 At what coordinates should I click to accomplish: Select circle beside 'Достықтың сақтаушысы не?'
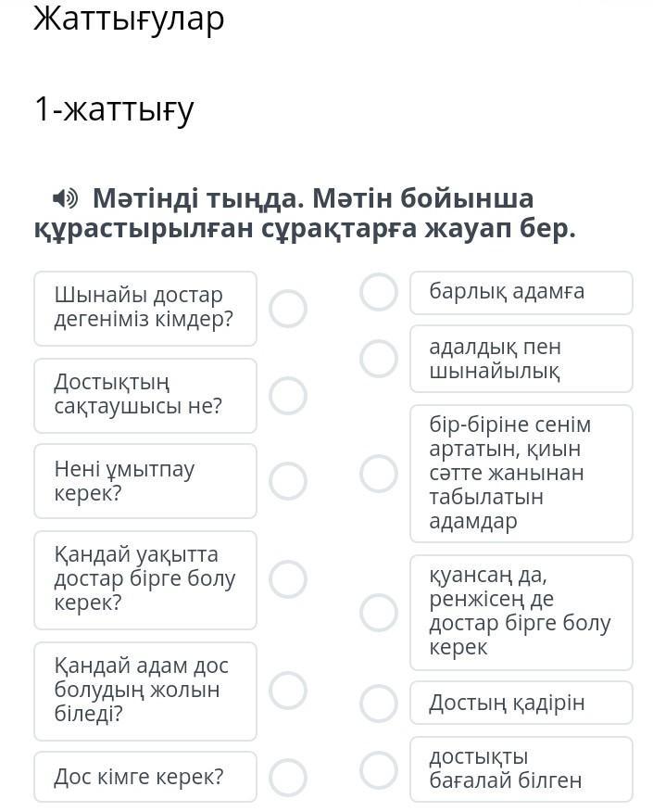click(288, 396)
